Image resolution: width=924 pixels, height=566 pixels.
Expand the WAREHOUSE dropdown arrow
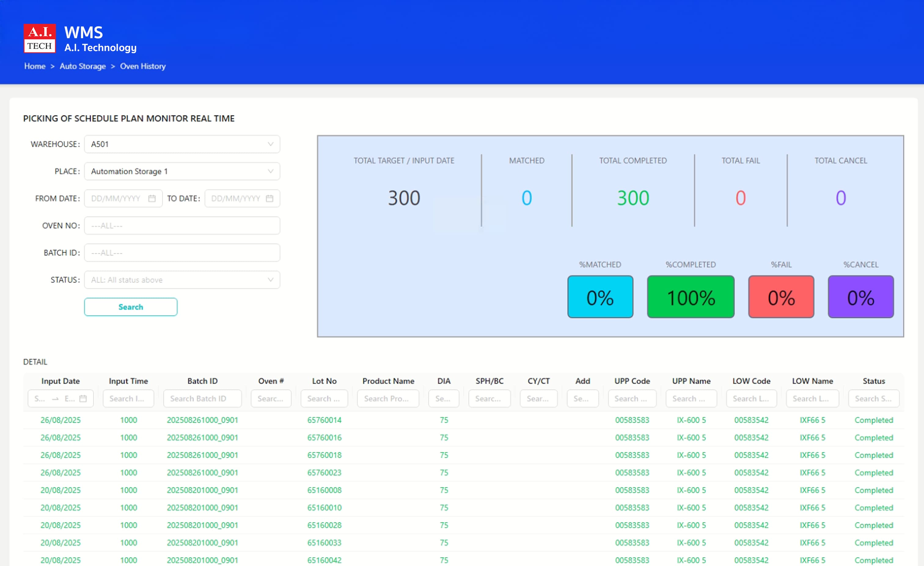click(270, 144)
